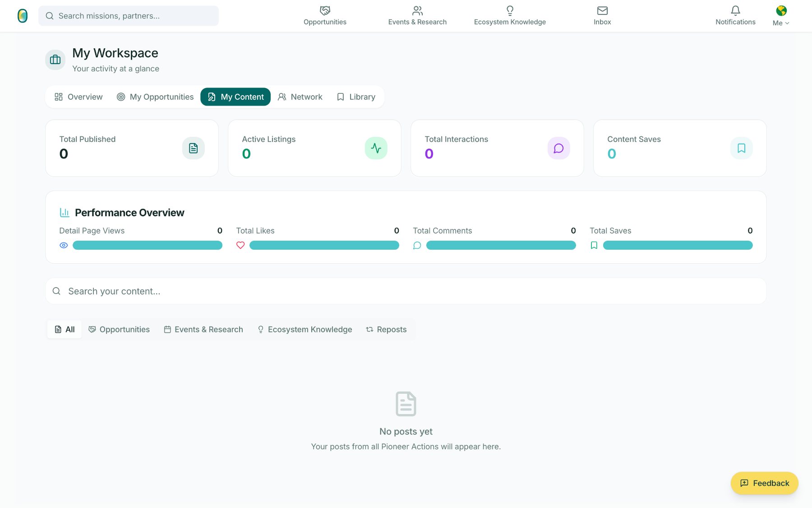Click inside the 'Search your content...' field
Screen dimensions: 812x508
pyautogui.click(x=406, y=291)
